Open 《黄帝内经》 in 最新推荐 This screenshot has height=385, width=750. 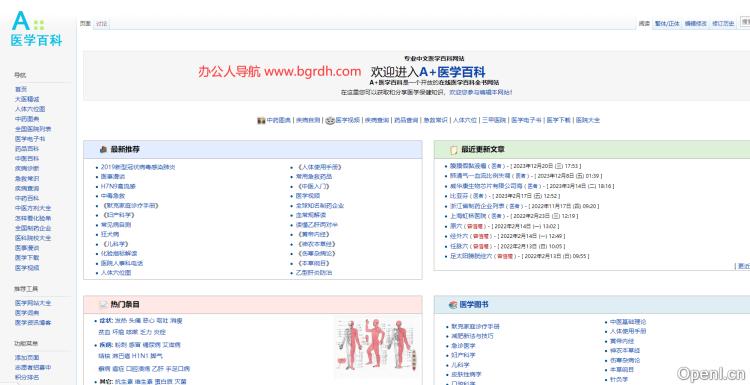pos(313,234)
